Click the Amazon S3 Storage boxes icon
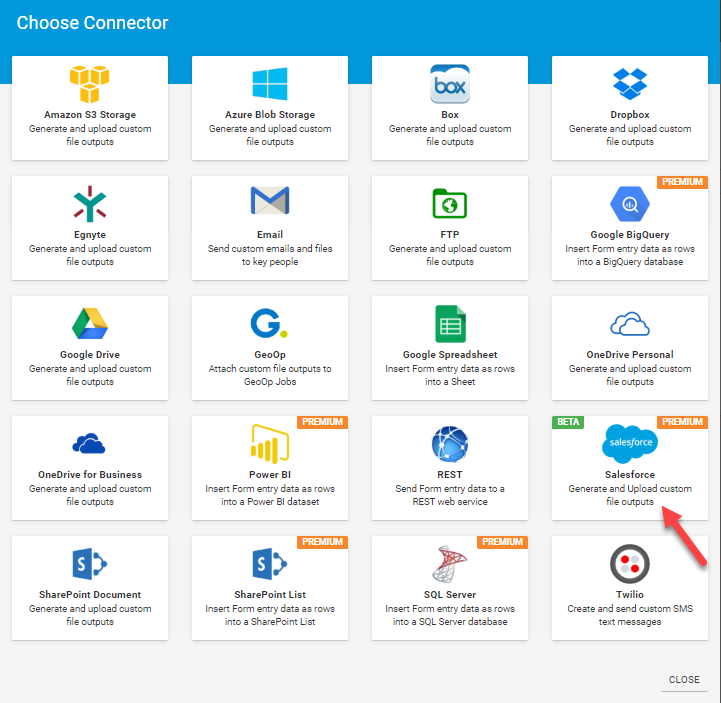This screenshot has width=721, height=703. click(x=90, y=84)
